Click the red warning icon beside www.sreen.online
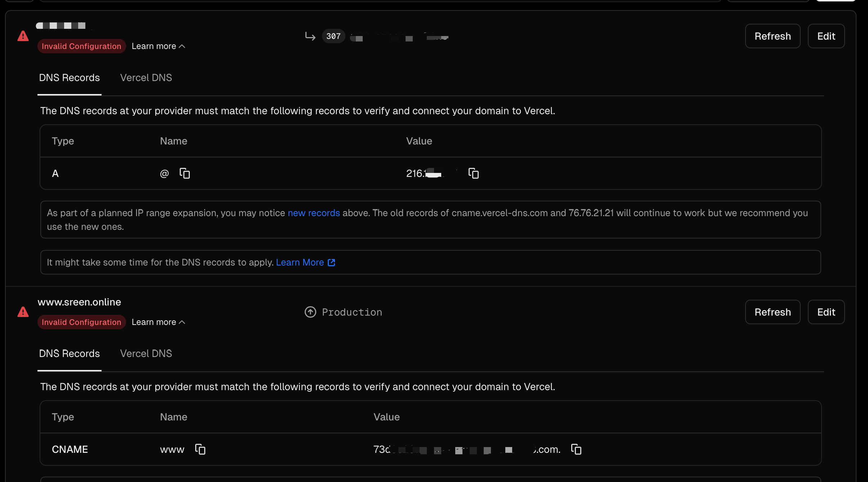868x482 pixels. click(x=23, y=312)
